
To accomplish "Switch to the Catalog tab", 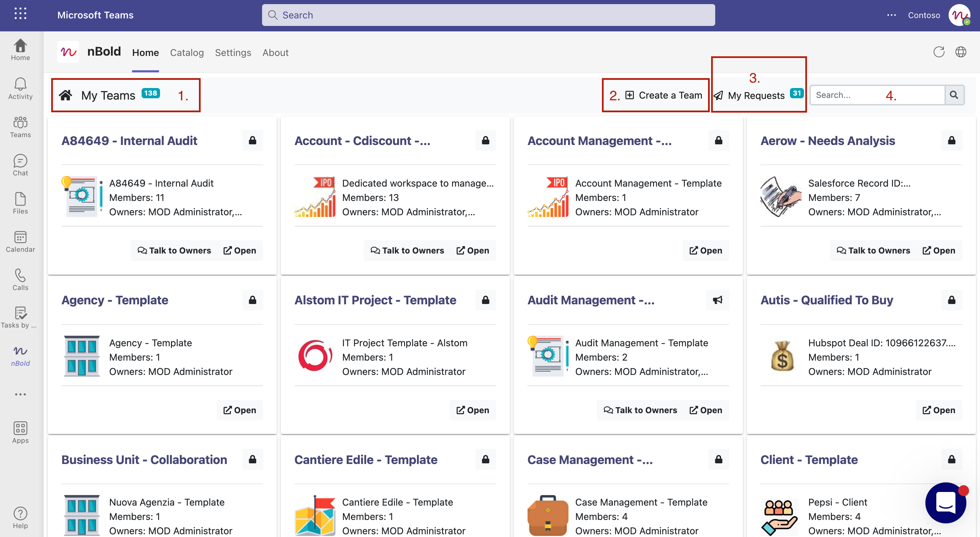I will point(186,53).
